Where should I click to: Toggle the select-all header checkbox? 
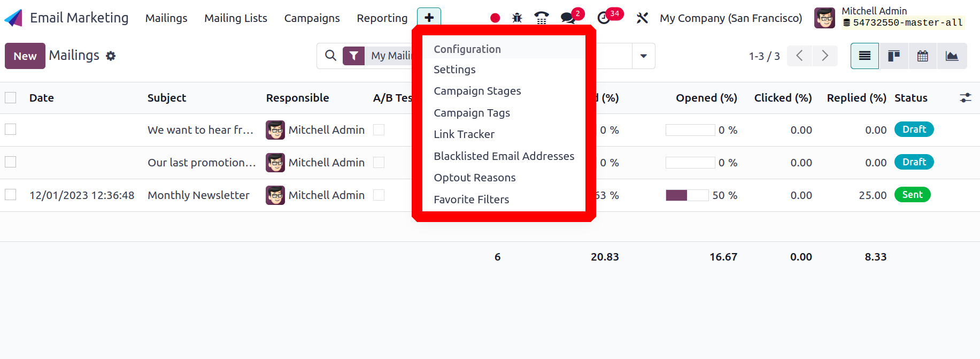coord(10,97)
